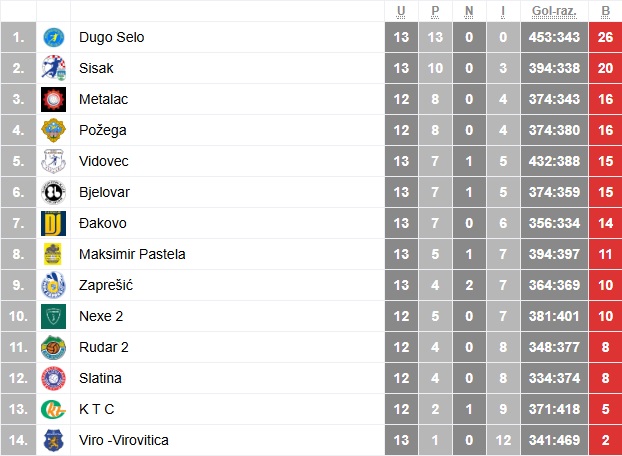Click the KTC orange-and-green logo
The width and height of the screenshot is (622, 456).
[54, 409]
